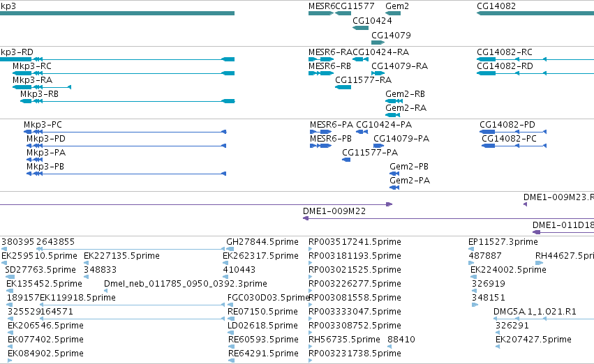Click the EK077402.5prime EST label
This screenshot has width=594, height=364.
point(45,340)
